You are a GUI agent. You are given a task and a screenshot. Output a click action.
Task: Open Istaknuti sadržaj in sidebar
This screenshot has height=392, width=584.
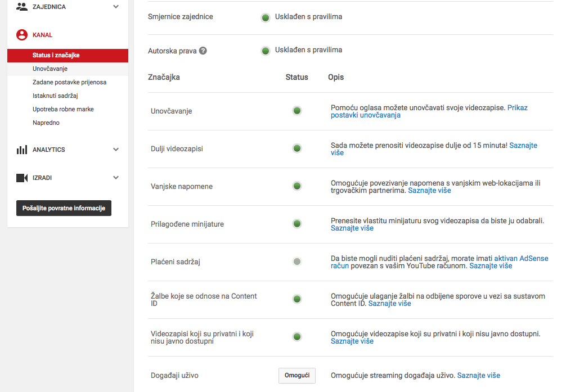(55, 96)
